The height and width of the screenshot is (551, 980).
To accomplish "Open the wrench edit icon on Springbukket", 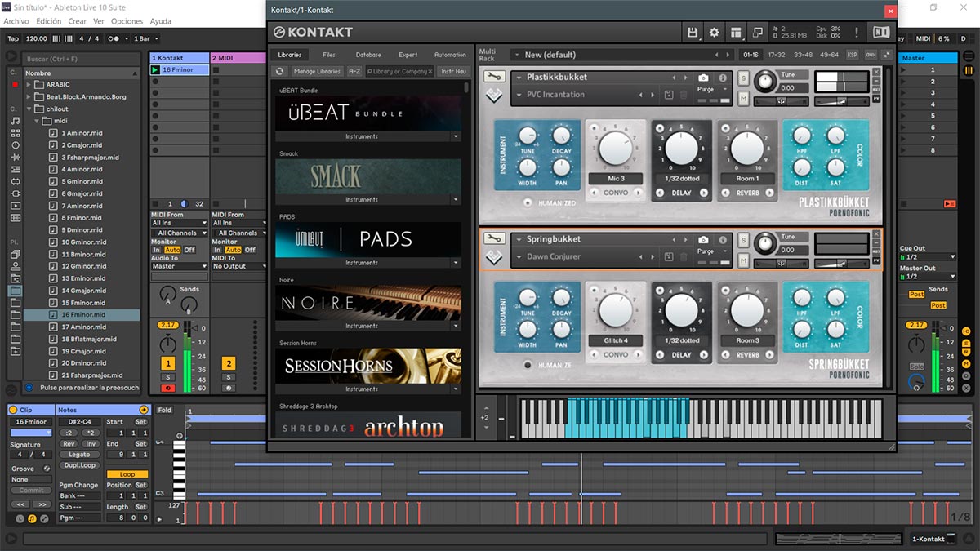I will click(x=493, y=238).
